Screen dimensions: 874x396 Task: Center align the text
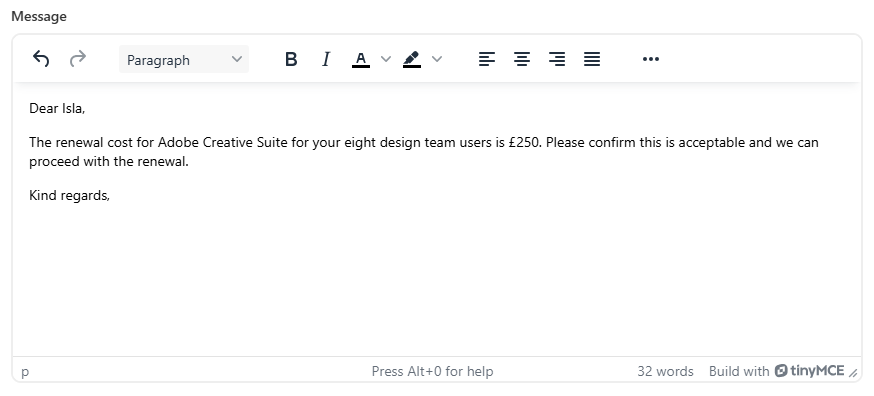tap(522, 59)
